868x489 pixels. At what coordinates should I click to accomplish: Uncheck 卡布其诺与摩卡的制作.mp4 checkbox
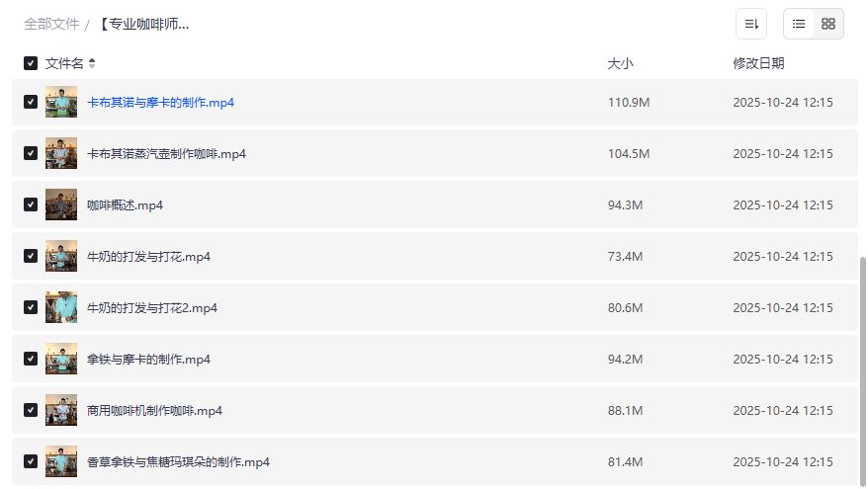(x=31, y=102)
